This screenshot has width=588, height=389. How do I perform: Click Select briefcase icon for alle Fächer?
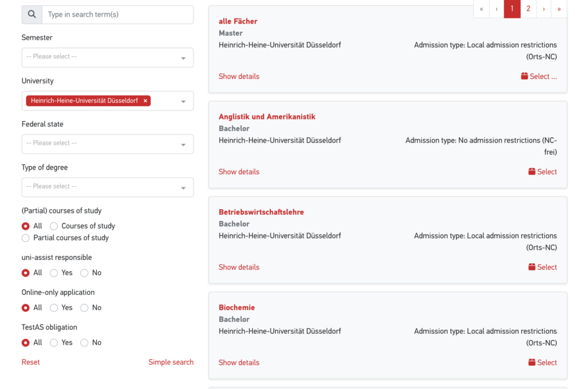click(x=524, y=76)
